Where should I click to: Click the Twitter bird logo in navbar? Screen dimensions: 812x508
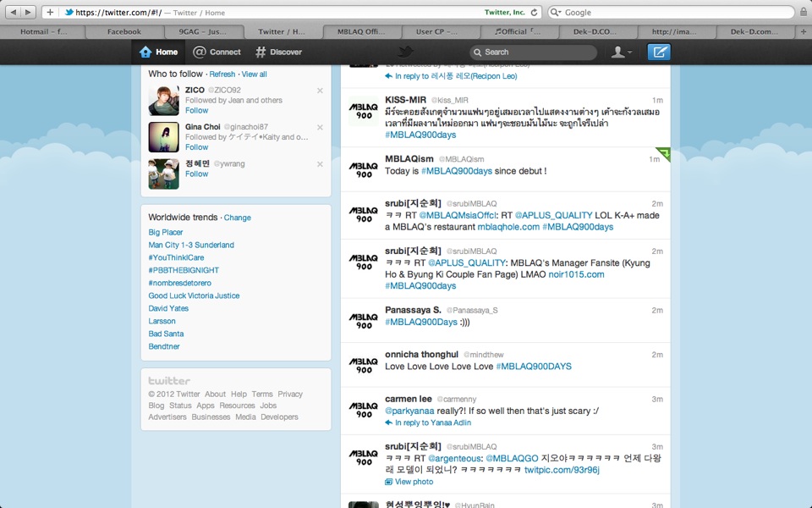tap(405, 52)
